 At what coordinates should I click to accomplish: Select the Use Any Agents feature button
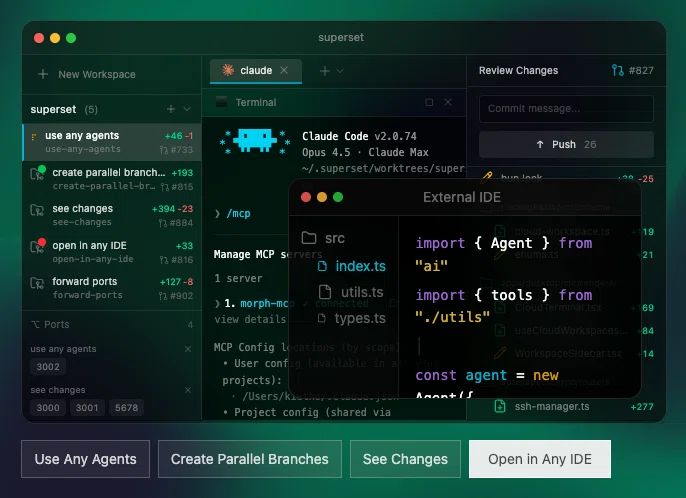tap(86, 459)
